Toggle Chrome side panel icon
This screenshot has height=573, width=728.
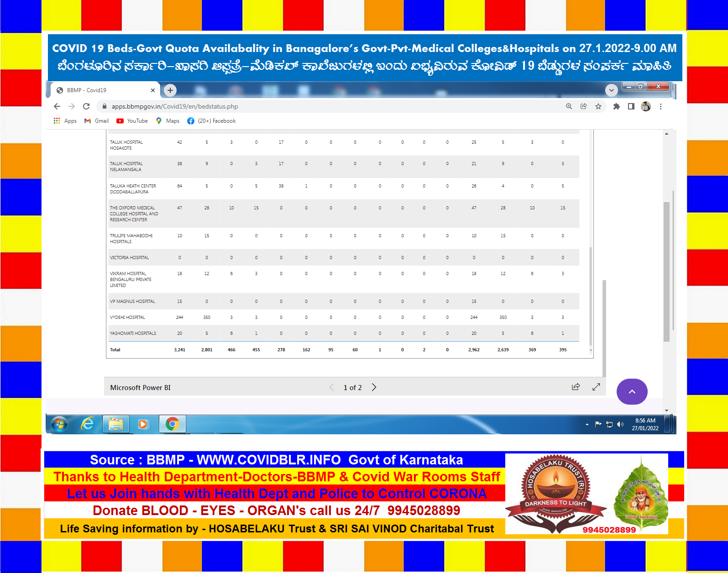(x=631, y=106)
